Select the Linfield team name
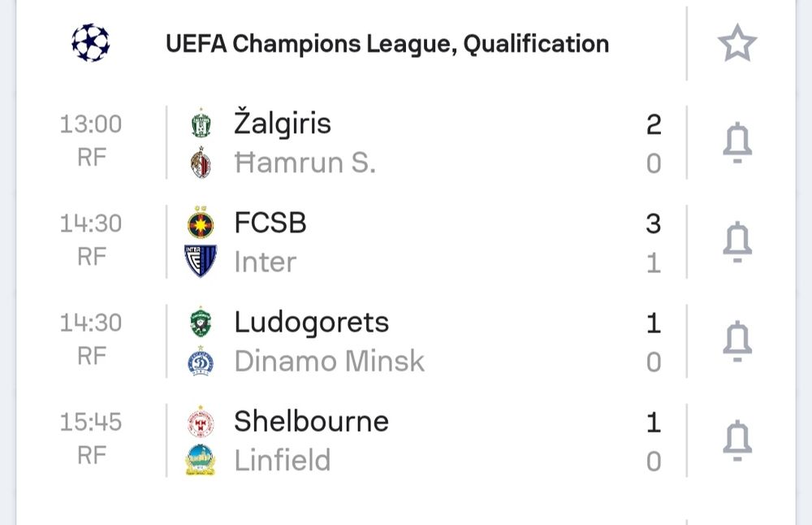 (283, 461)
